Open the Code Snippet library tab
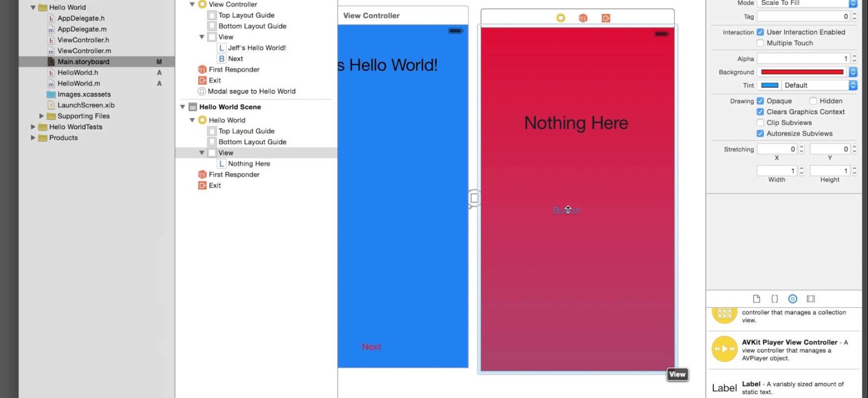The image size is (868, 398). pyautogui.click(x=774, y=299)
